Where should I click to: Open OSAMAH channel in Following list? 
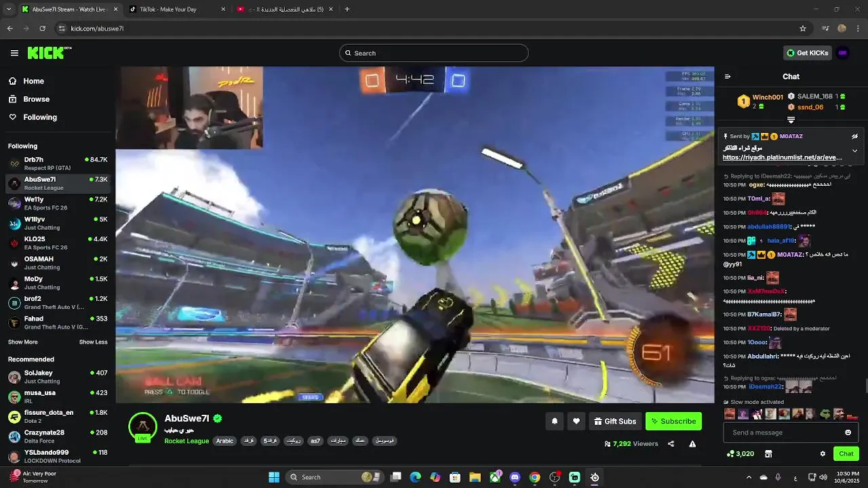[58, 263]
